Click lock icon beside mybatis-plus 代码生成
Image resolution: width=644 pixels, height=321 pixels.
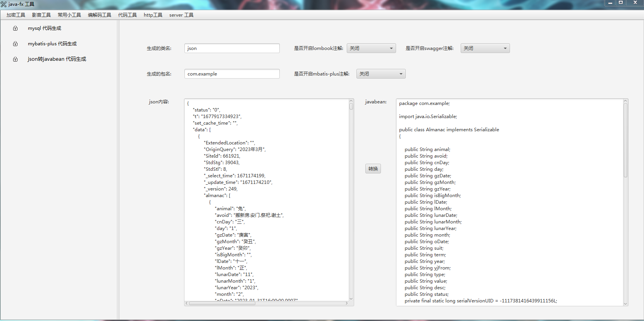coord(15,44)
